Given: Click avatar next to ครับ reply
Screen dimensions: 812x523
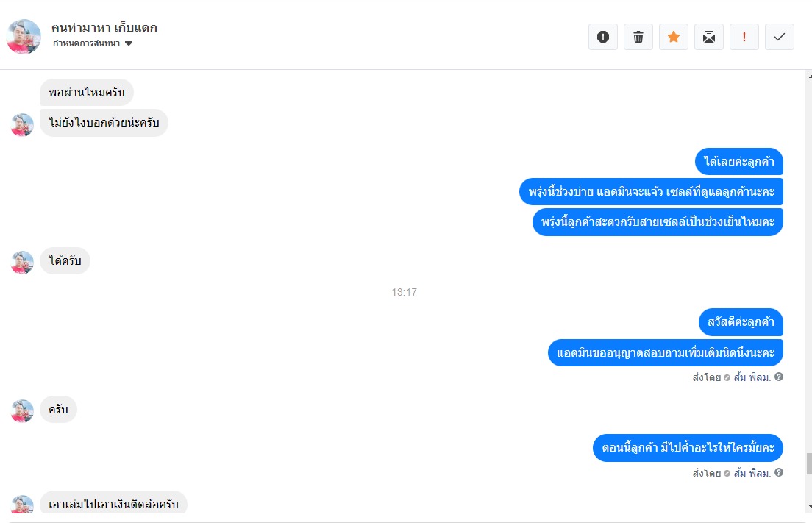Looking at the screenshot, I should click(x=22, y=411).
